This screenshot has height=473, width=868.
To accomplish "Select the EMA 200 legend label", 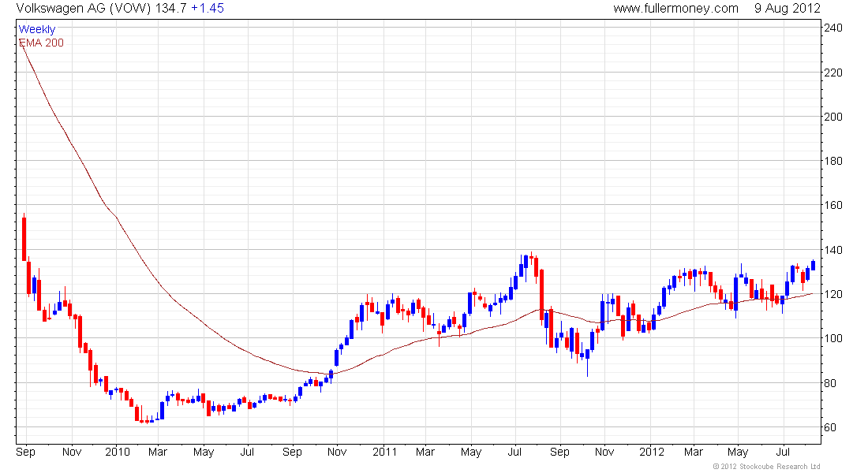I will pos(41,43).
